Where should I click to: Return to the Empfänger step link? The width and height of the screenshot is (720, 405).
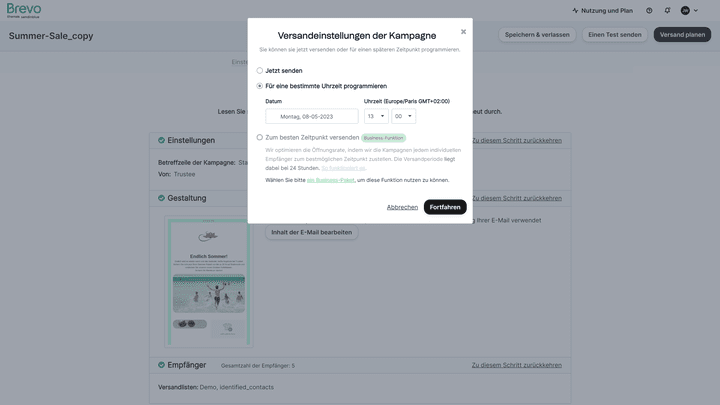pyautogui.click(x=517, y=365)
